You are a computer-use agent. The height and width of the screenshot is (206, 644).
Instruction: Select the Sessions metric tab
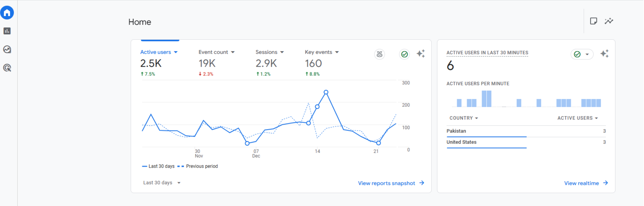coord(267,52)
